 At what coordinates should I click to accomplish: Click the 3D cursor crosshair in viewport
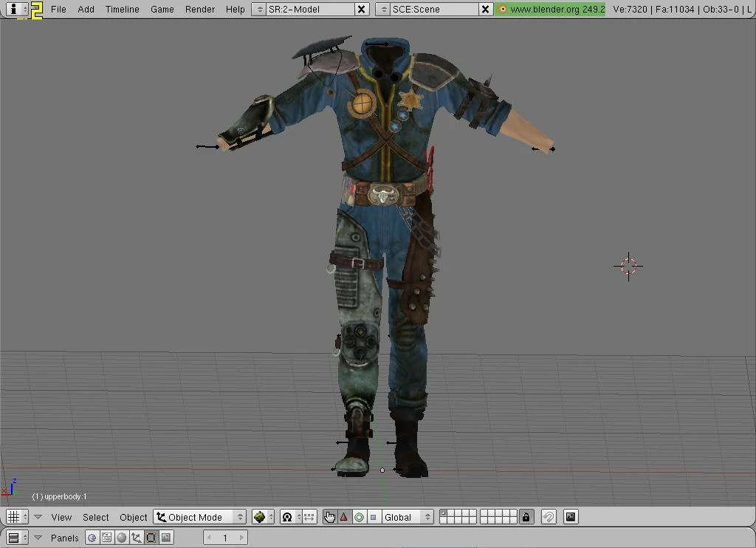click(x=628, y=266)
